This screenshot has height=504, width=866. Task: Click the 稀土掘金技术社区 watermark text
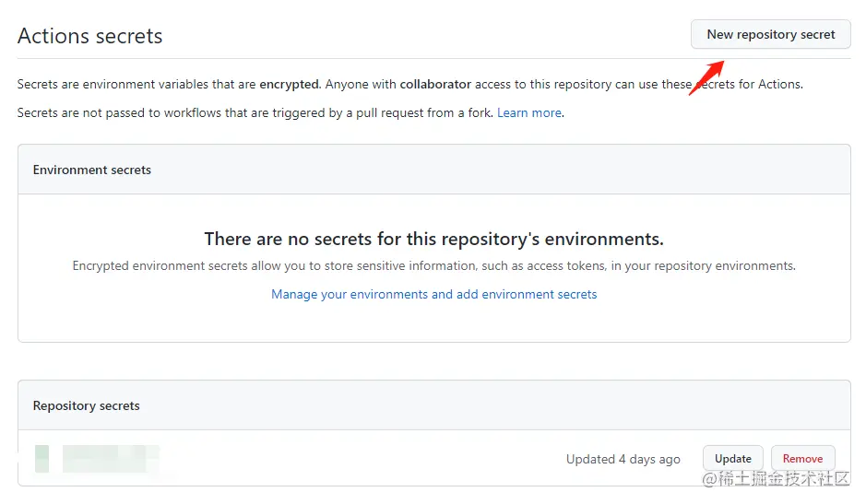point(784,480)
